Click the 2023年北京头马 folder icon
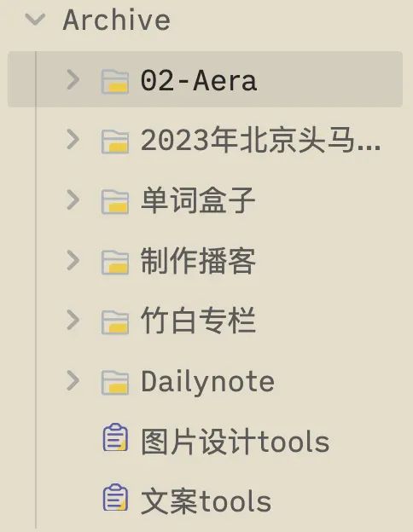This screenshot has width=413, height=532. coord(115,142)
